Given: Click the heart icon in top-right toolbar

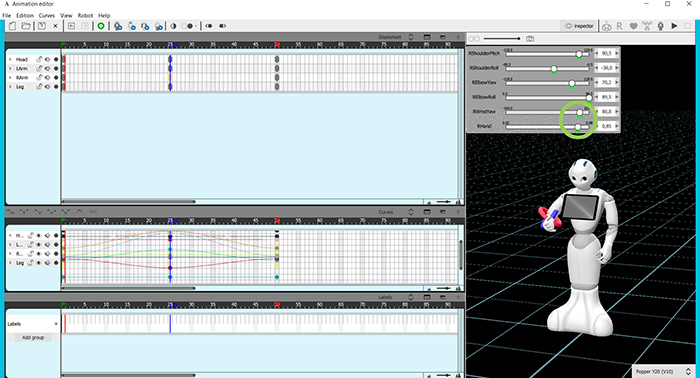Looking at the screenshot, I should (633, 26).
